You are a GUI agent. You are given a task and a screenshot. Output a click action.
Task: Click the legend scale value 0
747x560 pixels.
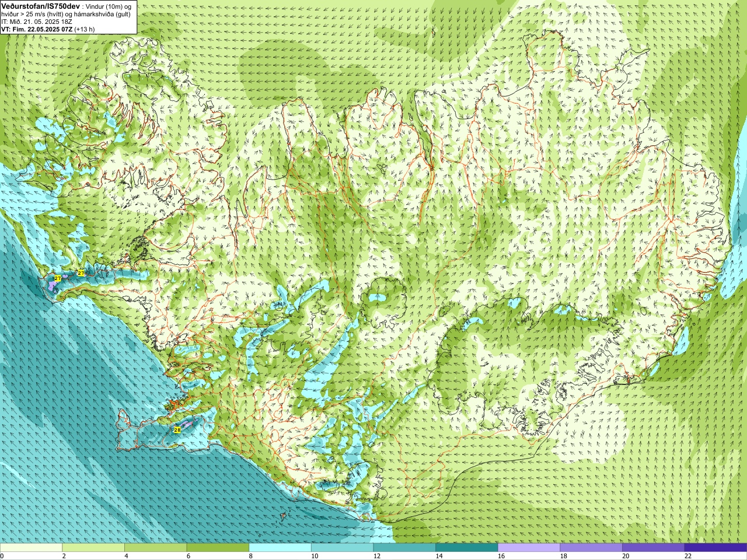click(x=2, y=556)
